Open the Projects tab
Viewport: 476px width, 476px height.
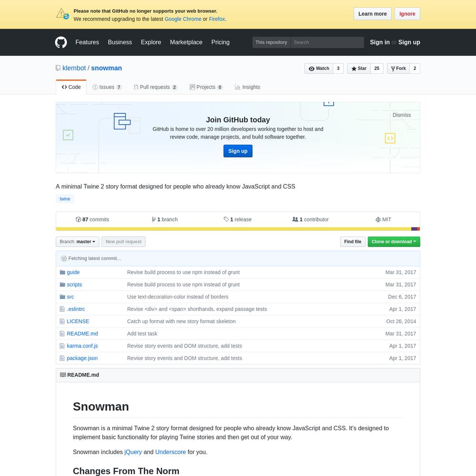pos(206,87)
